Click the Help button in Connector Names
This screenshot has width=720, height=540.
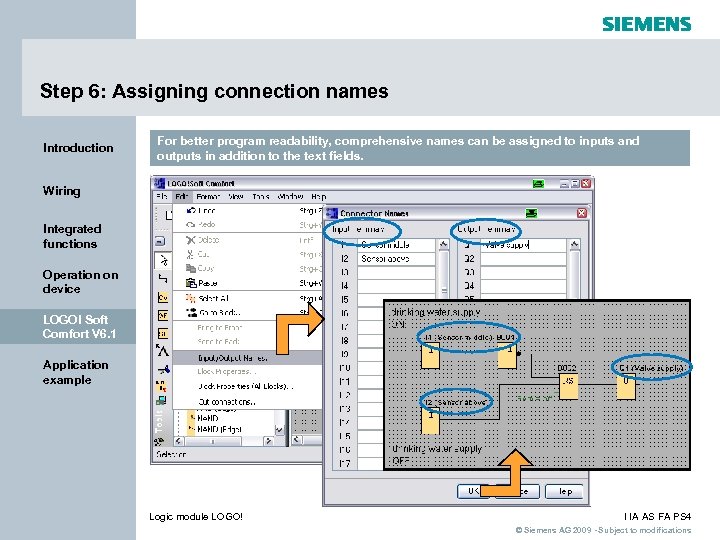[x=564, y=491]
